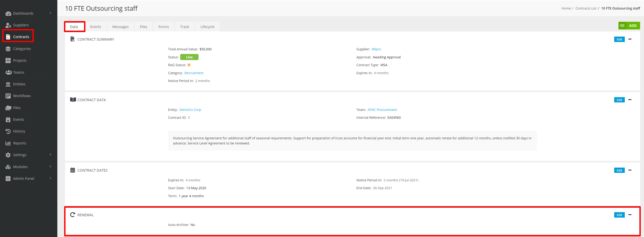
Task: Click the green ADD button
Action: [x=633, y=26]
